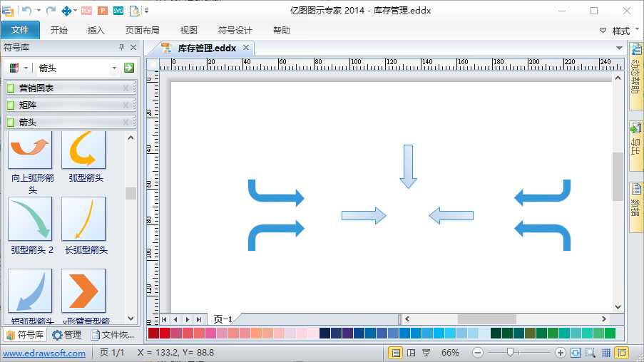Adjust the zoom slider handle
644x362 pixels.
(x=510, y=352)
